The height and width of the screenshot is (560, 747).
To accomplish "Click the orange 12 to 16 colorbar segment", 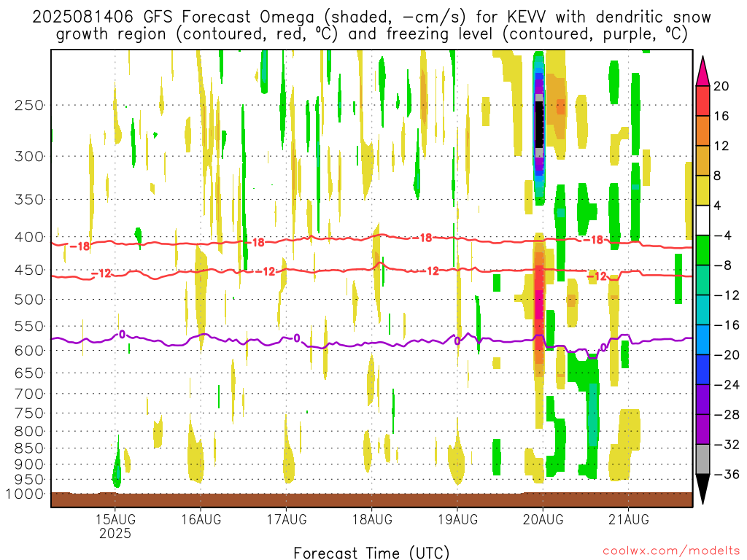I will (x=703, y=131).
